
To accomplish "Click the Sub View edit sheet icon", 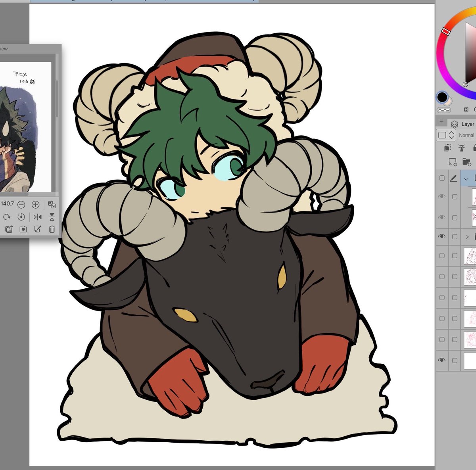I will point(38,229).
